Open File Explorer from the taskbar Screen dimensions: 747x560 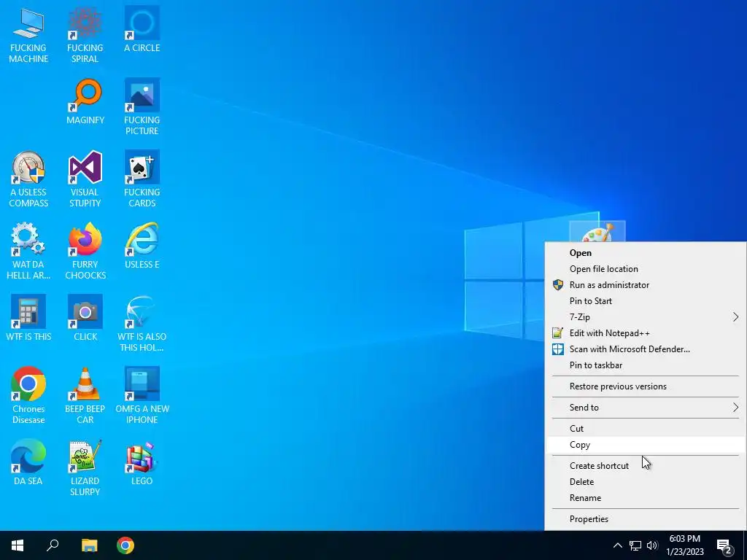(89, 545)
